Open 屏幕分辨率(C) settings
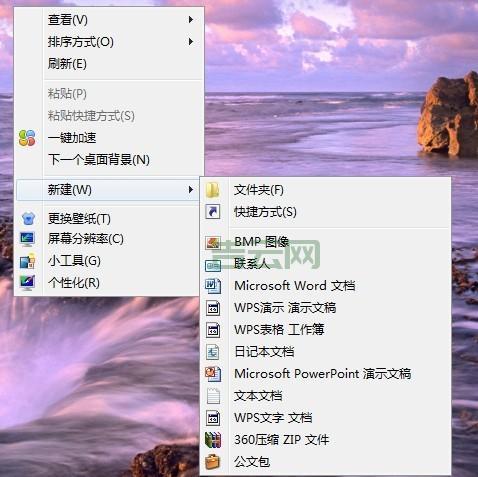This screenshot has height=477, width=478. coord(109,239)
